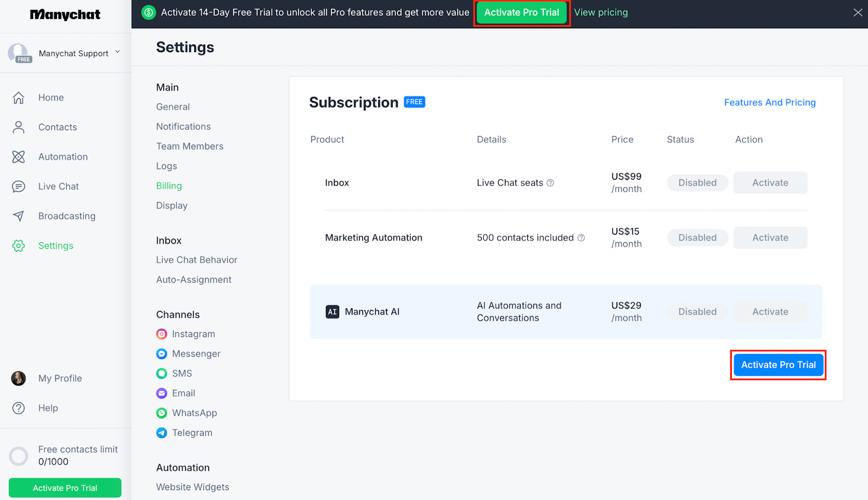Expand the Manychat Support account dropdown
The height and width of the screenshot is (500, 868).
[117, 53]
